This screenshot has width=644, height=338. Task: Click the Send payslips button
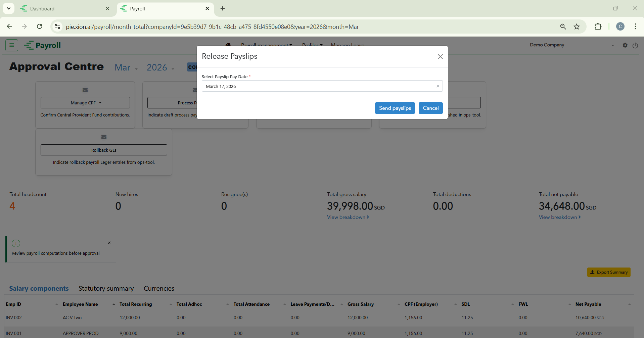pyautogui.click(x=395, y=108)
